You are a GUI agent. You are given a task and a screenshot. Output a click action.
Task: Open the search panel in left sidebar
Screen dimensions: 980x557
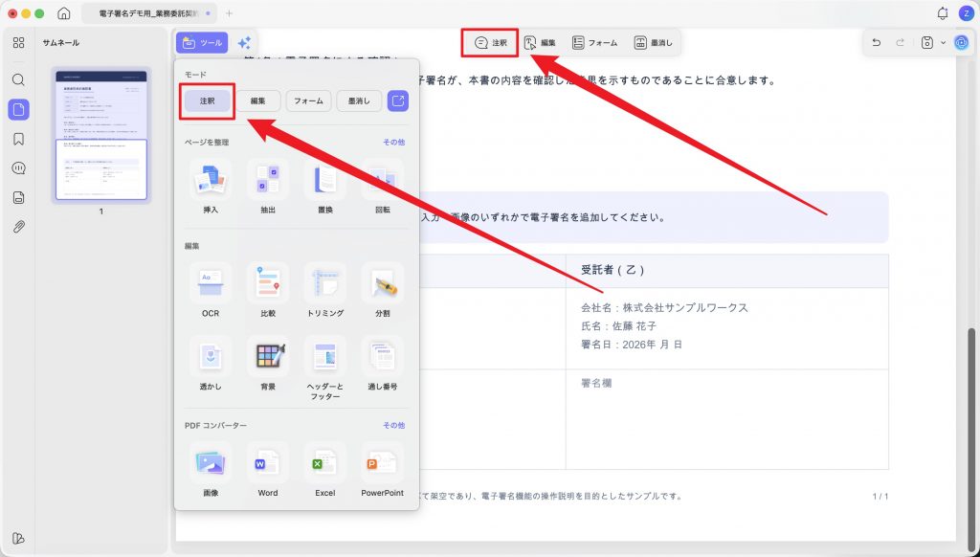[19, 79]
